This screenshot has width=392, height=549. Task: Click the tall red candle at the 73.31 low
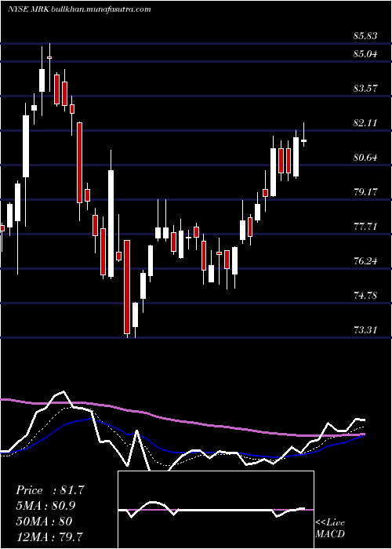tap(127, 287)
